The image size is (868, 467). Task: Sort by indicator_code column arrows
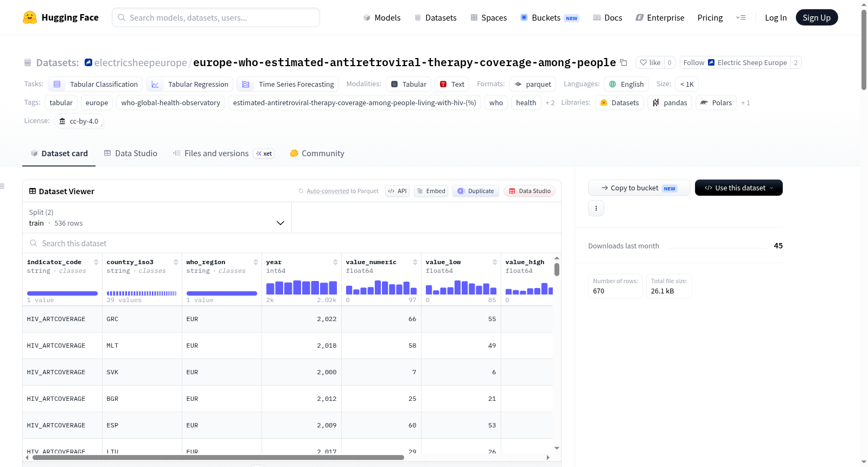(x=96, y=262)
